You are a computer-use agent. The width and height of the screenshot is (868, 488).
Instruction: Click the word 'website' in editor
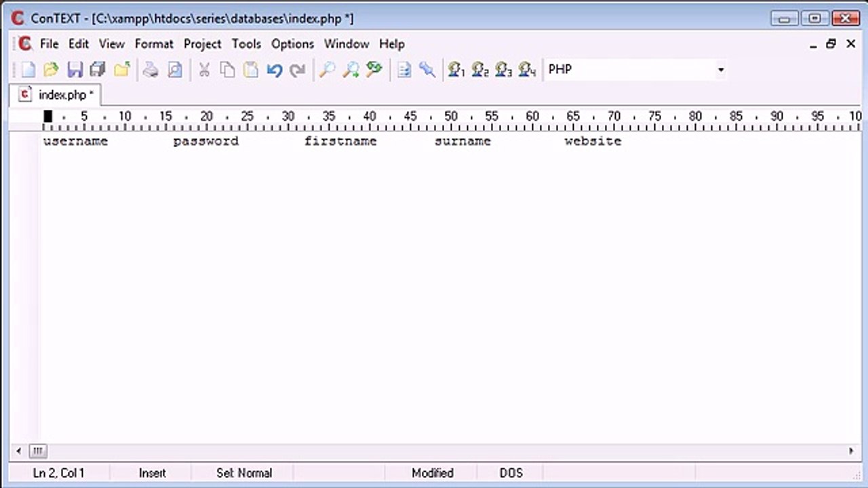pos(593,141)
